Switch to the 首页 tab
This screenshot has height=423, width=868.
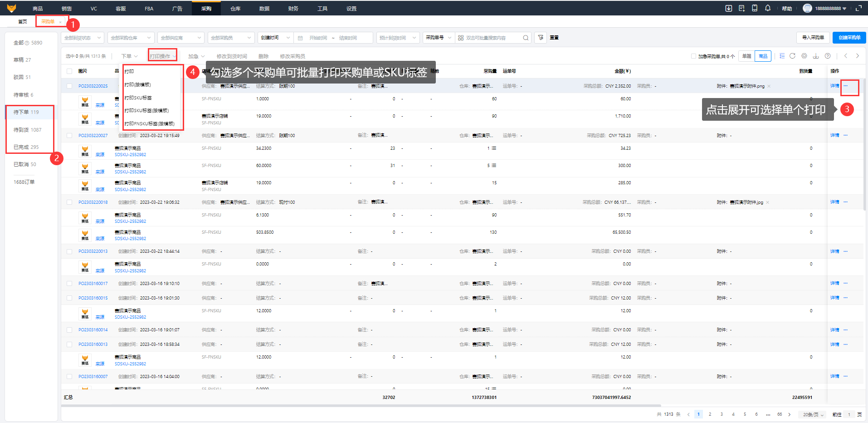pyautogui.click(x=23, y=21)
